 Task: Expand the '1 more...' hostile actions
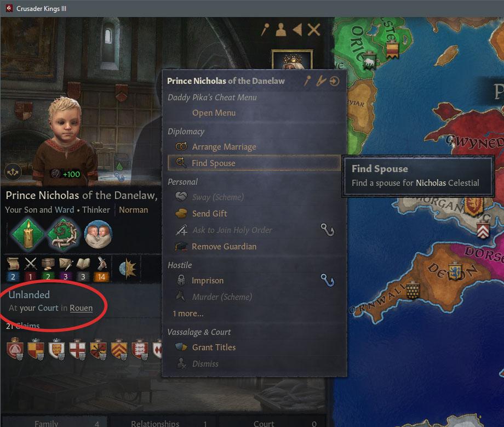tap(188, 314)
